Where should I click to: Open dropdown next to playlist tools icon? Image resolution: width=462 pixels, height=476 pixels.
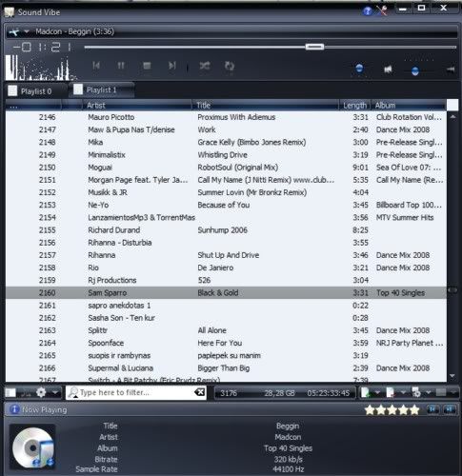click(x=428, y=392)
